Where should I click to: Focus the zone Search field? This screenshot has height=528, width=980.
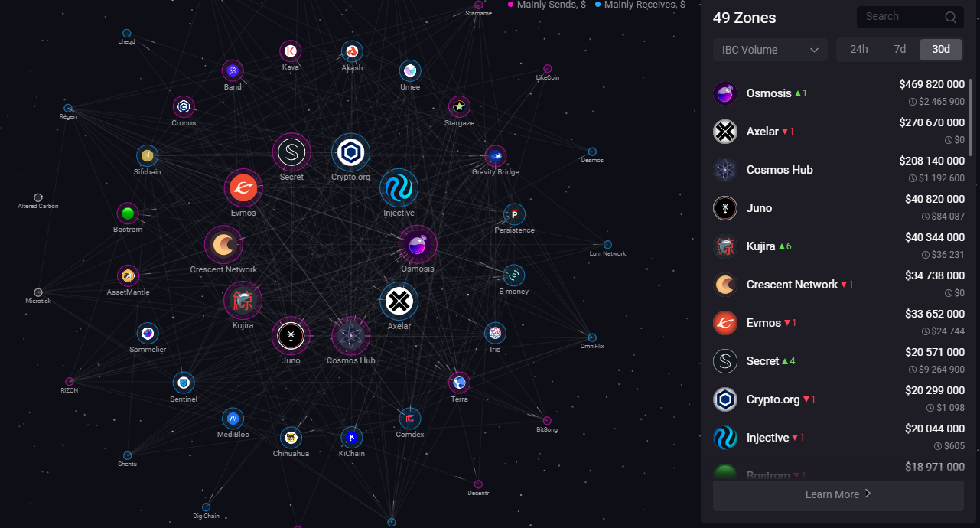(910, 17)
